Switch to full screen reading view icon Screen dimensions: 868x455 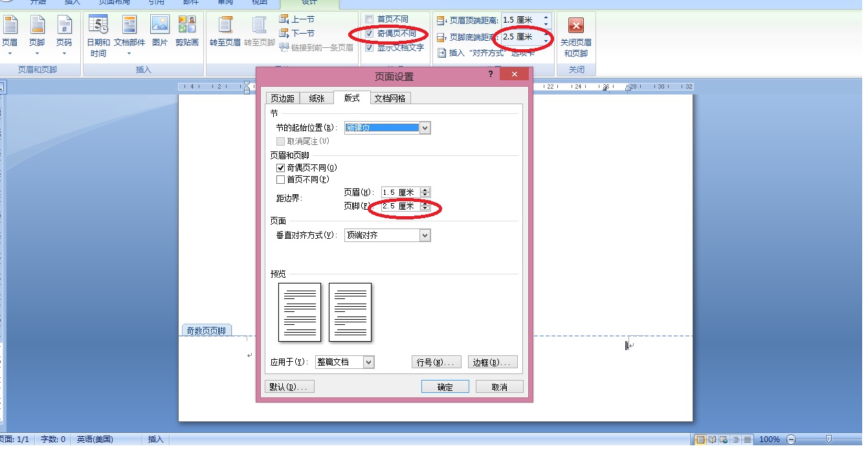(712, 439)
